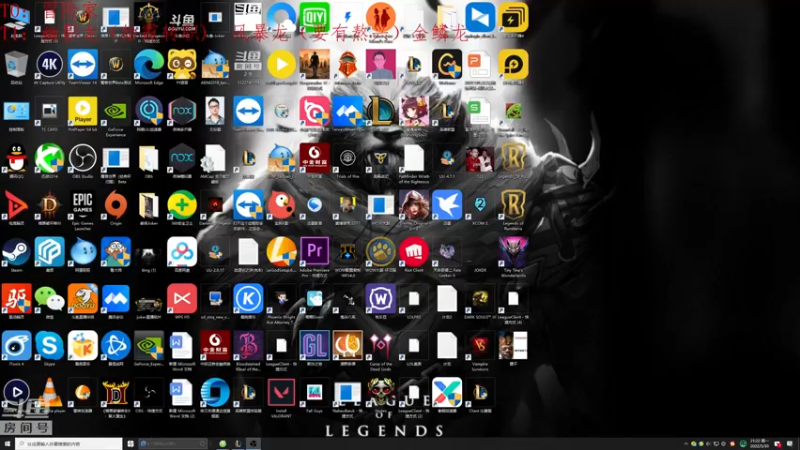The image size is (800, 450).
Task: Launch the Trials of Fire shortcut
Action: (x=347, y=158)
